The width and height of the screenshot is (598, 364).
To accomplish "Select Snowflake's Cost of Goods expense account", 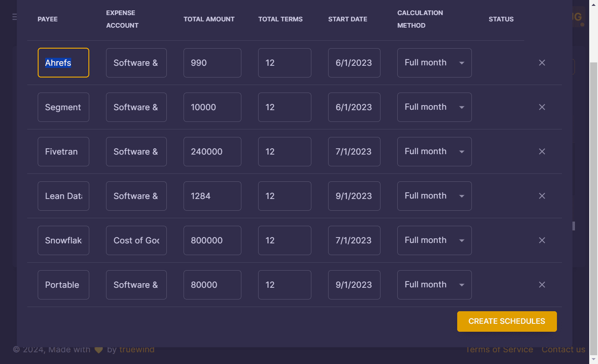I will point(136,240).
